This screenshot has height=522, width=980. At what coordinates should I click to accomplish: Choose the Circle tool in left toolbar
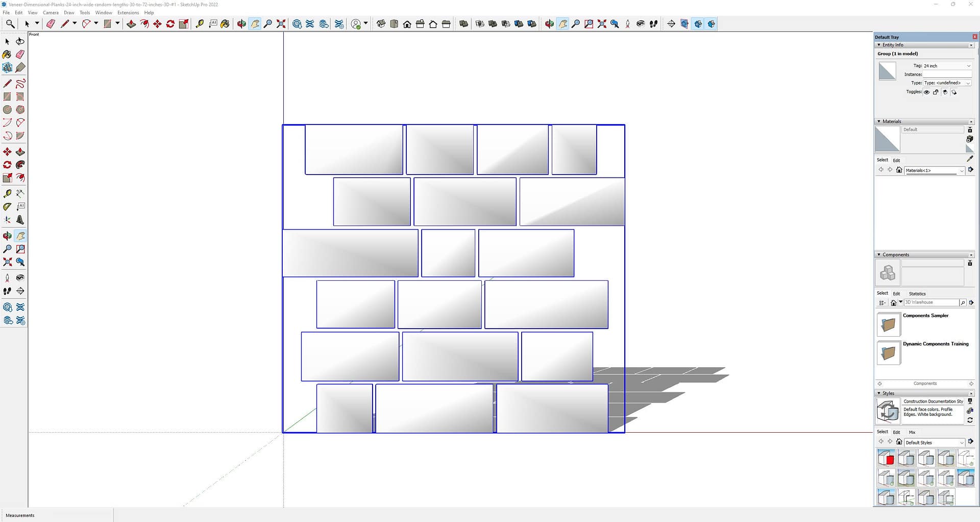[7, 110]
